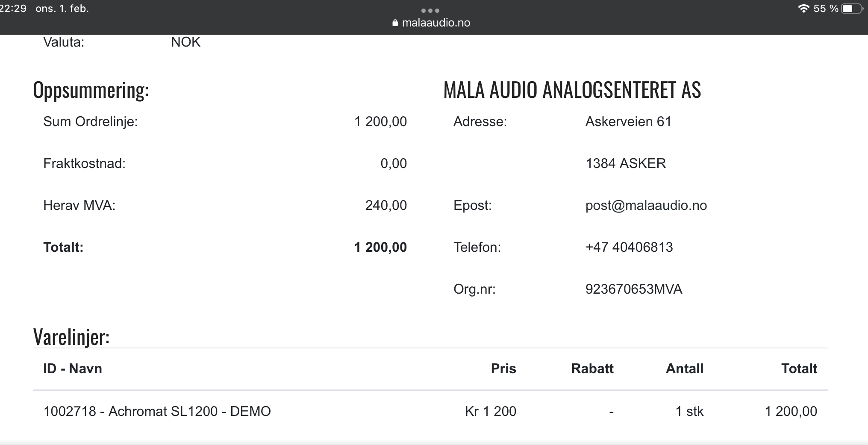Tap the Wi-Fi status icon
This screenshot has height=445, width=868.
[803, 9]
